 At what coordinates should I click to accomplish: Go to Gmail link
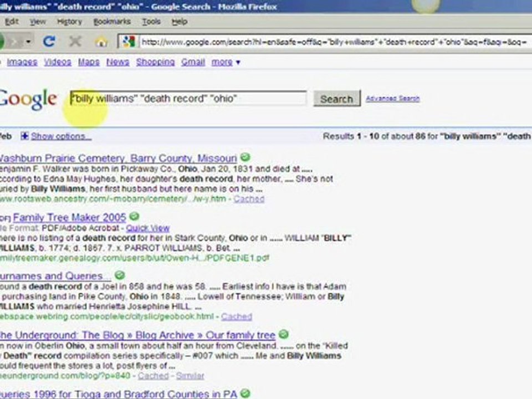pos(193,62)
